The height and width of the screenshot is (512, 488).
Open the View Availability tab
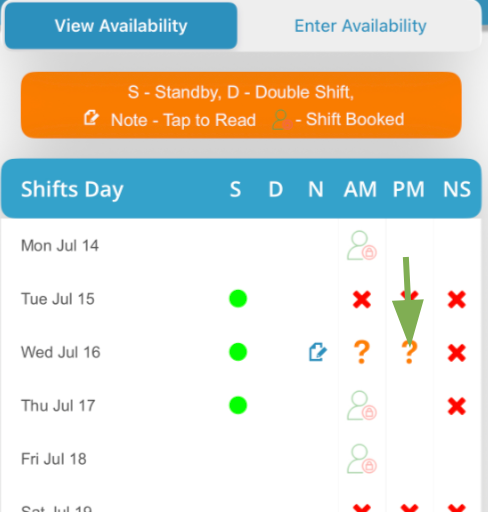pos(121,26)
